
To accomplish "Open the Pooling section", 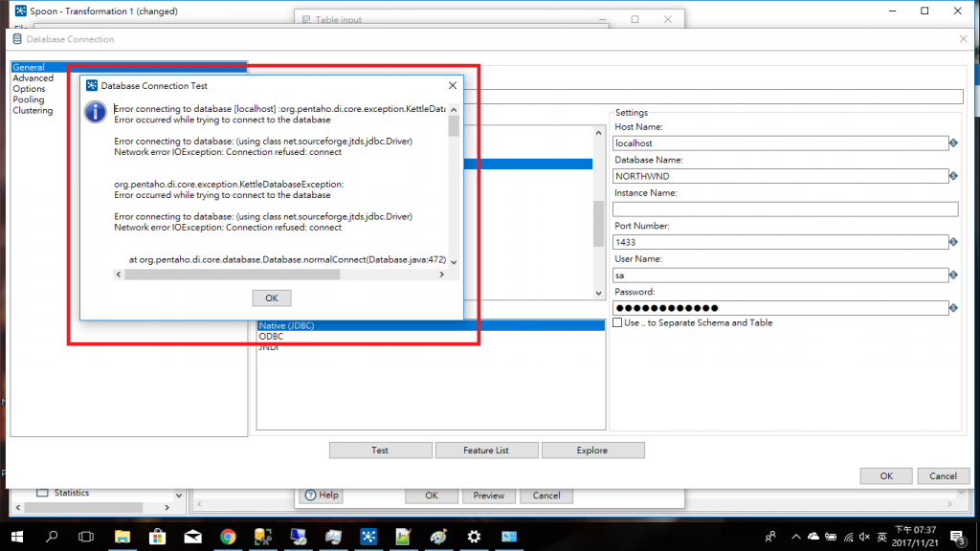I will coord(28,99).
